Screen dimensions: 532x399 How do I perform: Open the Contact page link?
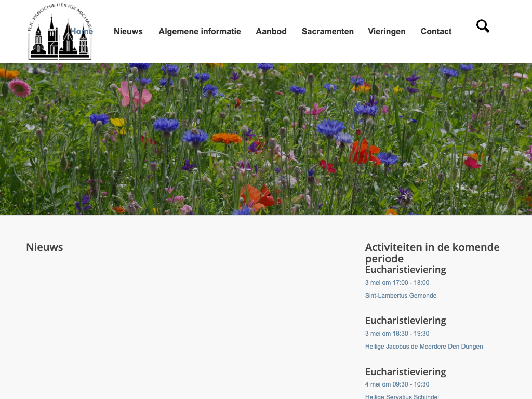click(x=436, y=31)
